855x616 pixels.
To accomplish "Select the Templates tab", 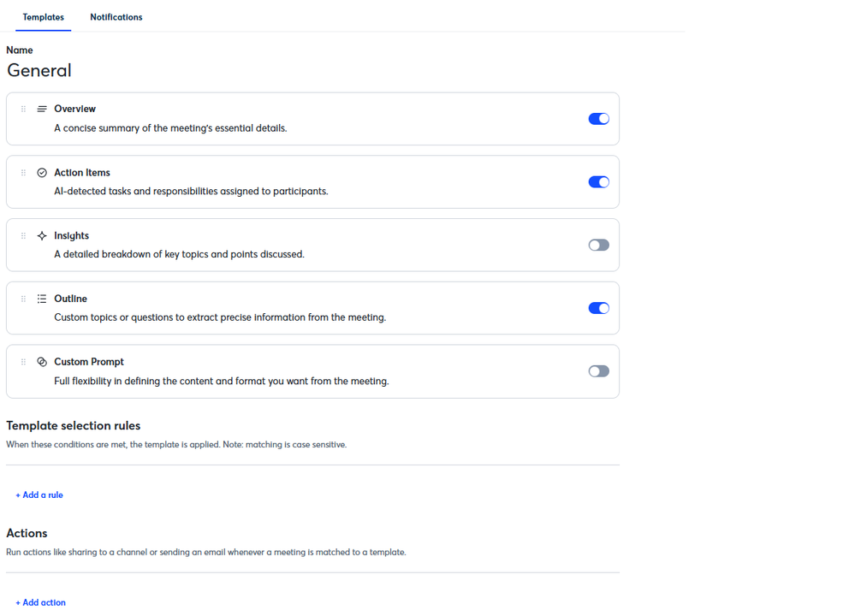I will tap(43, 17).
